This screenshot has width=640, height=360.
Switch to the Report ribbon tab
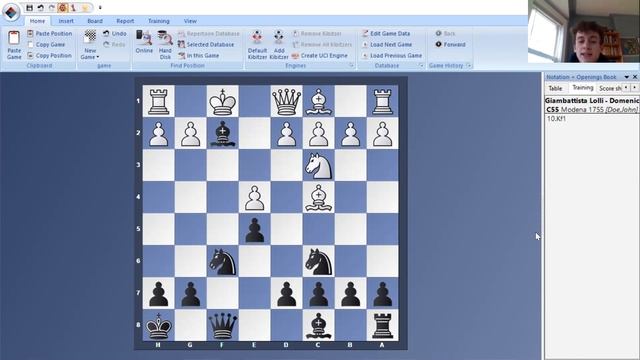point(125,21)
